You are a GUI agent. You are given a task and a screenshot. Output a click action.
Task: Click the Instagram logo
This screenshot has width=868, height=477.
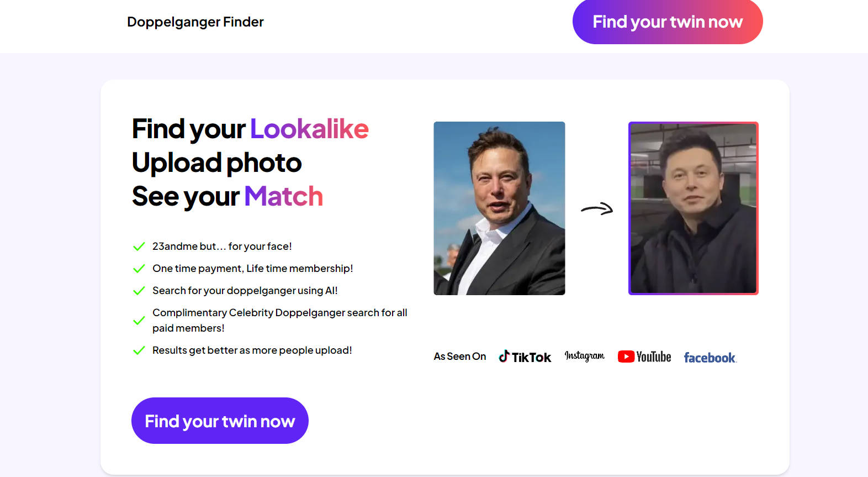(584, 356)
